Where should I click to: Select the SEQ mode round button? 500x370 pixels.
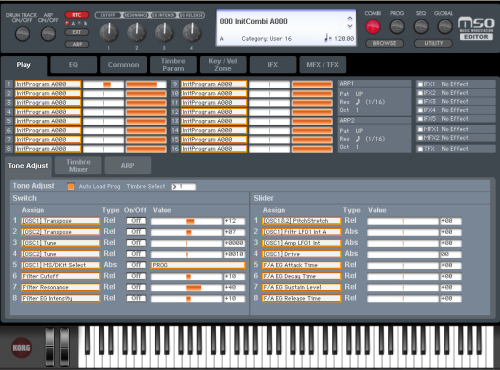421,27
